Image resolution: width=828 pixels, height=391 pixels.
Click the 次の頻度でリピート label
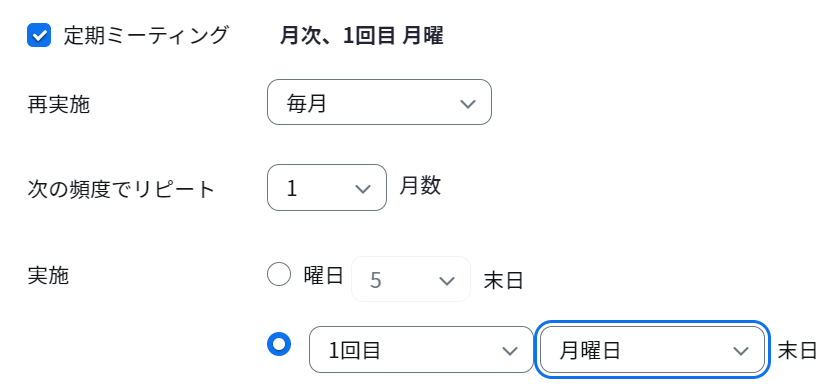[121, 189]
